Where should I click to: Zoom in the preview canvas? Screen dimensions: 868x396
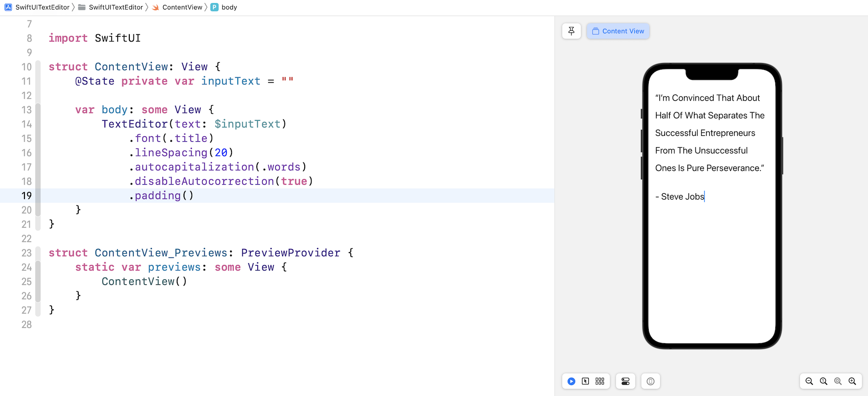[852, 382]
